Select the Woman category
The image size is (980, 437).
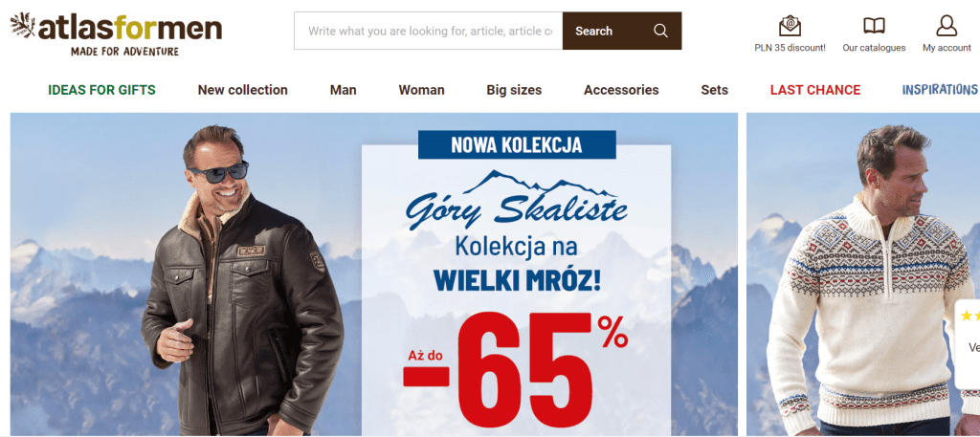pyautogui.click(x=421, y=90)
